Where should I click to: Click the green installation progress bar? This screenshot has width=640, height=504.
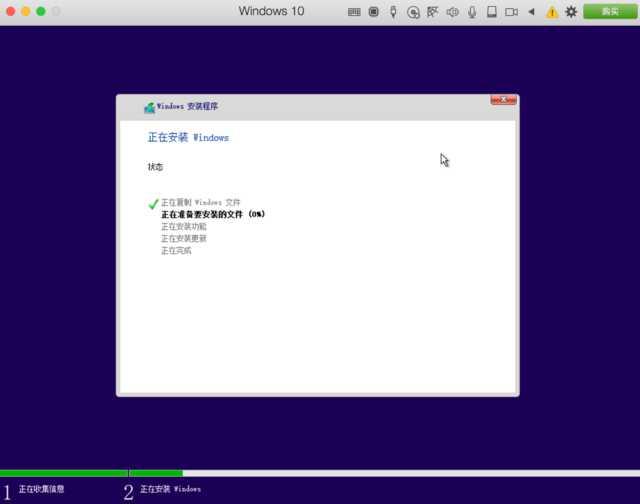pos(91,473)
